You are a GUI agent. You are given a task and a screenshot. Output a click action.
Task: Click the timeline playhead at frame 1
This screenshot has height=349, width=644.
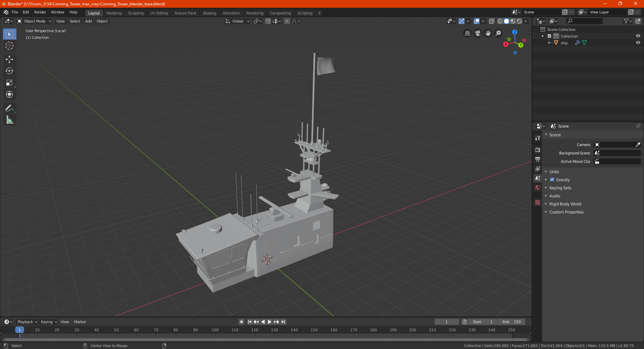pos(19,330)
